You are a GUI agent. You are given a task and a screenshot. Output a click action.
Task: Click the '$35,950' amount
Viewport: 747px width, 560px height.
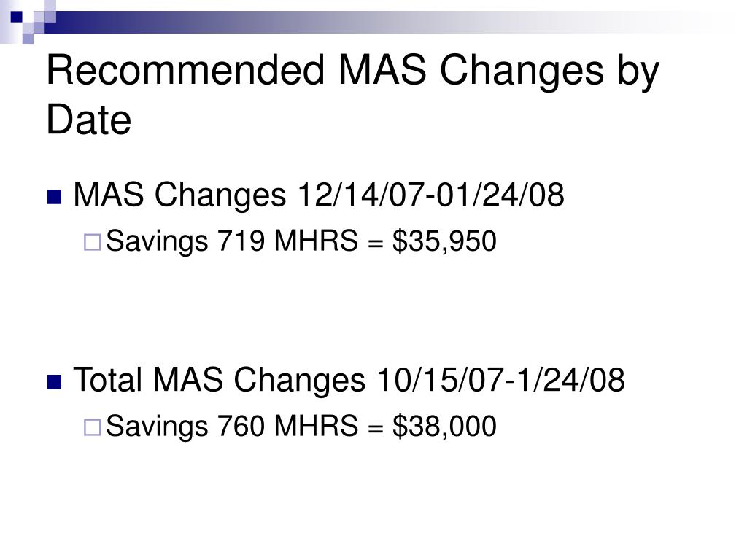[x=444, y=241]
